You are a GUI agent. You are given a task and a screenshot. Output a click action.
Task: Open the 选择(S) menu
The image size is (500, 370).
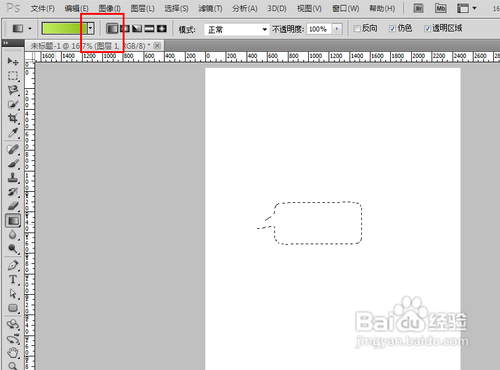(x=176, y=8)
